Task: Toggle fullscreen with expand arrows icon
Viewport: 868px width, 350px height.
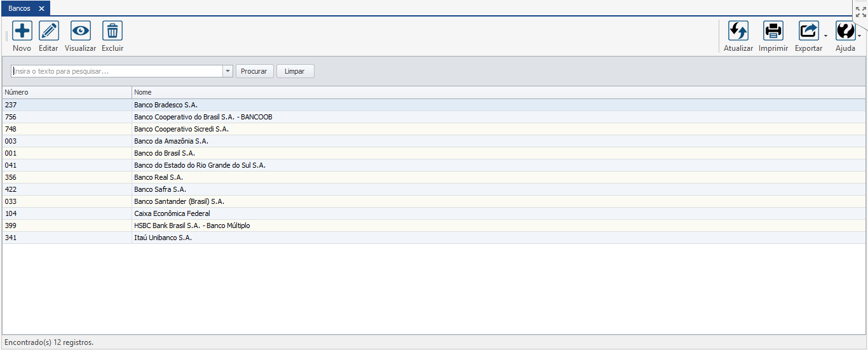Action: pyautogui.click(x=860, y=11)
